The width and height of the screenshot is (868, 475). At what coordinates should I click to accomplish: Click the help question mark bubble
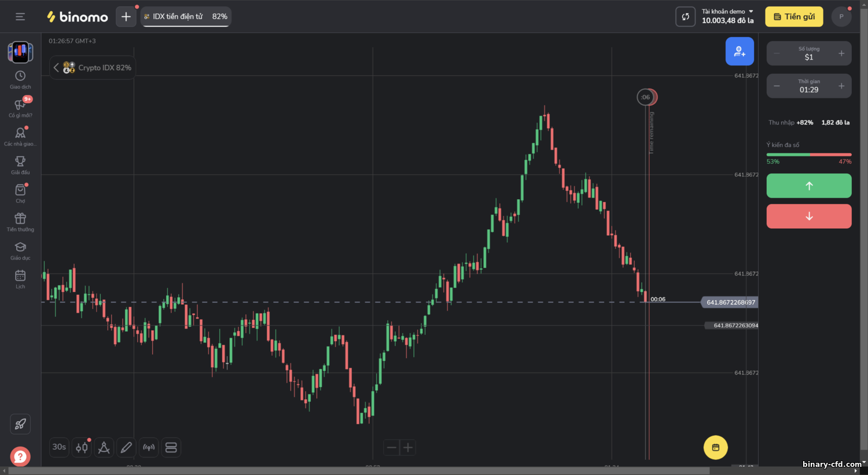click(20, 456)
